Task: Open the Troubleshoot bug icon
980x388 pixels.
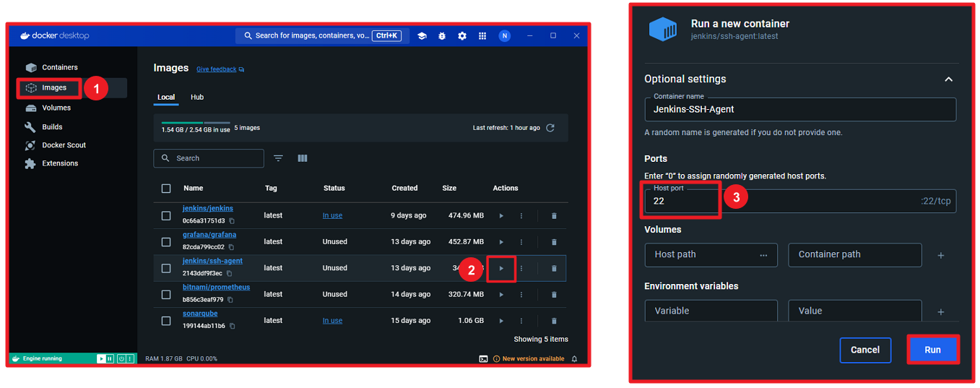Action: point(442,35)
